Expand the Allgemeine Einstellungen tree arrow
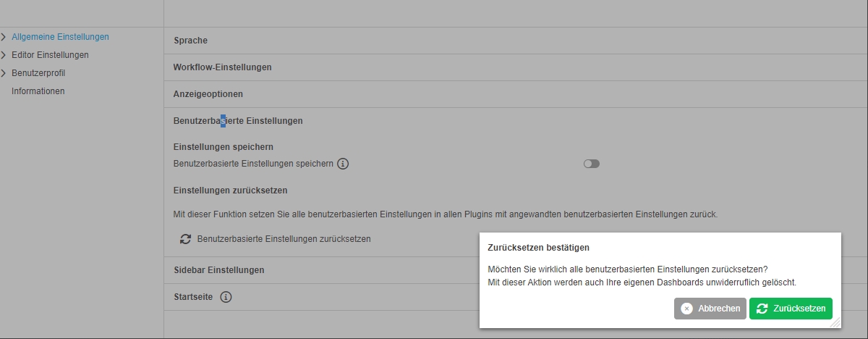This screenshot has width=868, height=339. (x=4, y=36)
